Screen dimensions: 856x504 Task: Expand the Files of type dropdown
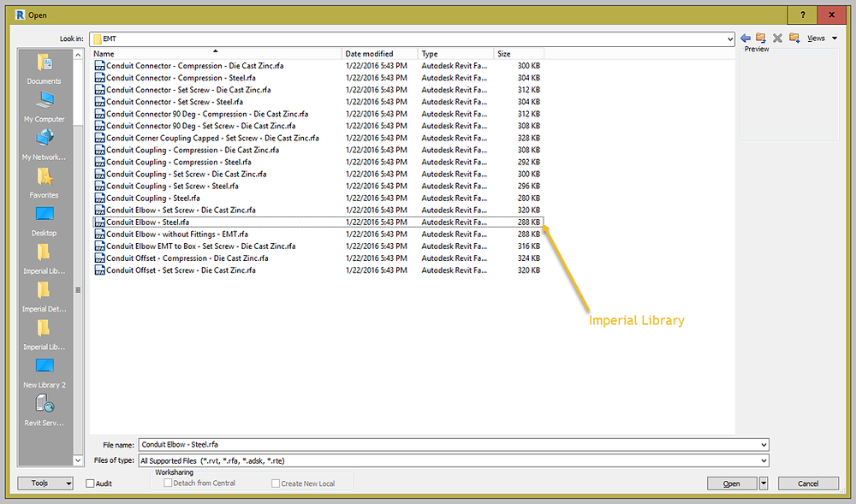tap(764, 460)
